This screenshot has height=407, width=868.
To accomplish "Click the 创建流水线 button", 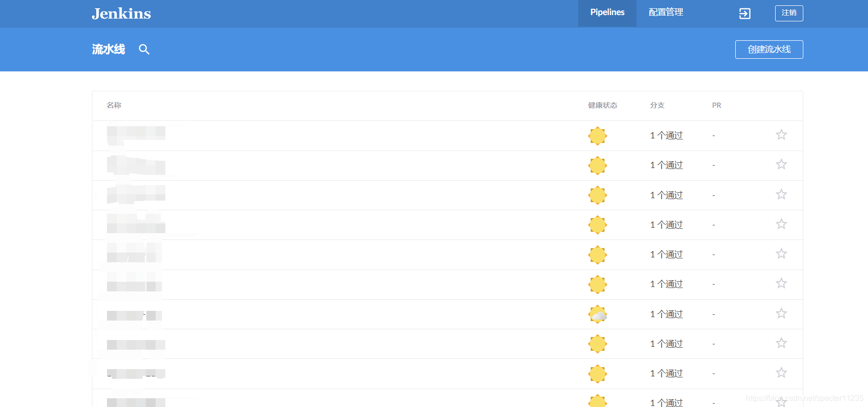I will [769, 50].
